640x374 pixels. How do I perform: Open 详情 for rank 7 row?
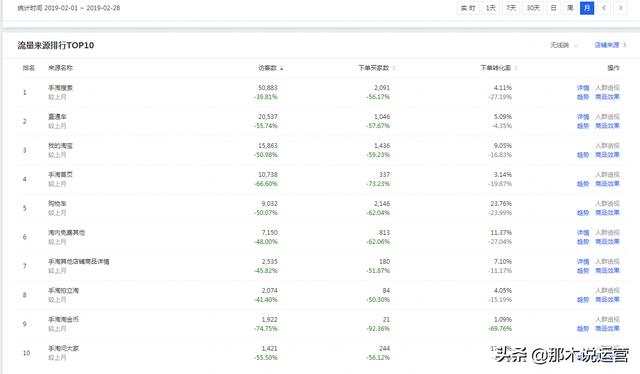pyautogui.click(x=583, y=262)
